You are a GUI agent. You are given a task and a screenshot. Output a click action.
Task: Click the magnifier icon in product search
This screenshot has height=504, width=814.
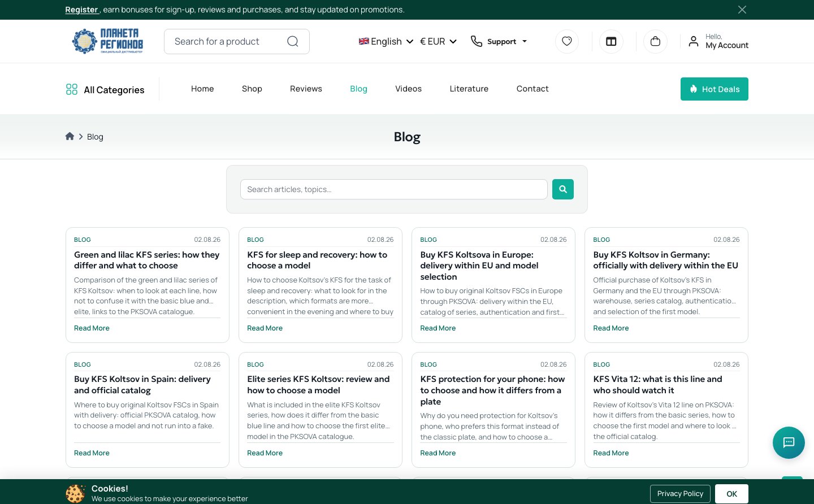coord(292,41)
